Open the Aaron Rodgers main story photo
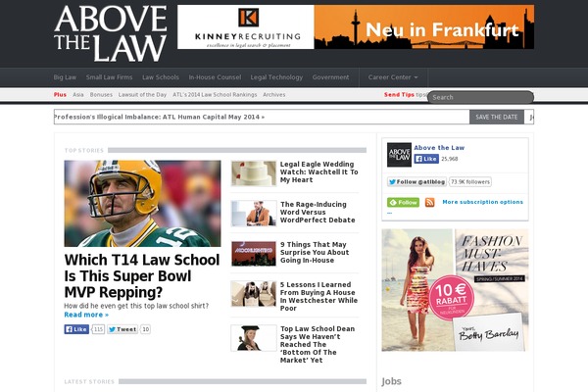588x392 pixels. (x=142, y=203)
